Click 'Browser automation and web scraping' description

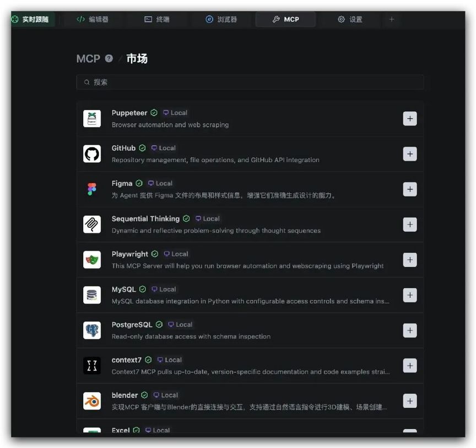(170, 125)
